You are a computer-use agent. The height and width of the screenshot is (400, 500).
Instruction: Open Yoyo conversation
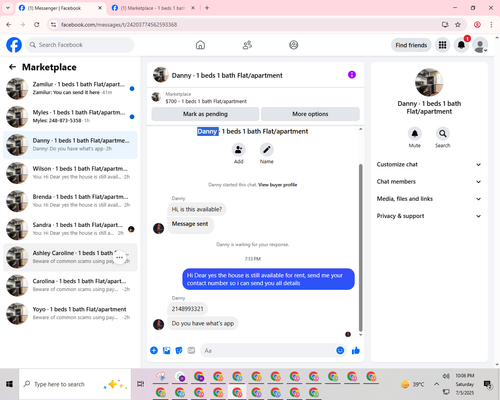coord(70,313)
